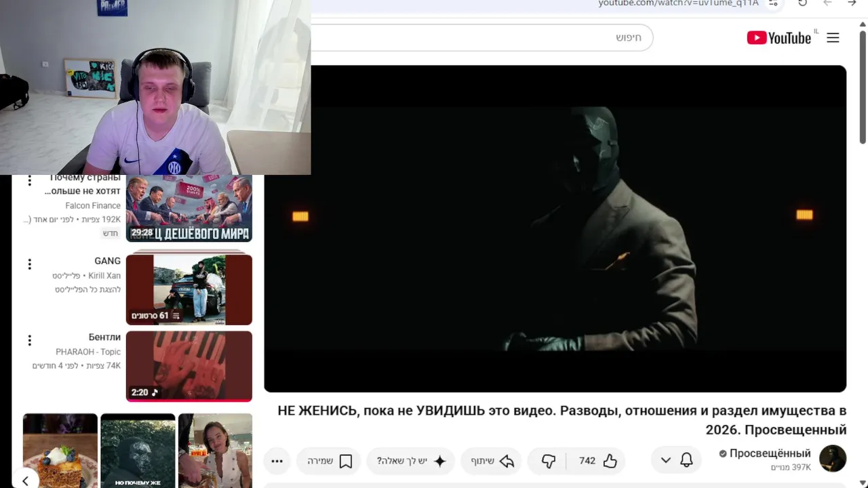Go to the YouTube home logo
Viewport: 868px width, 488px height.
click(x=778, y=38)
